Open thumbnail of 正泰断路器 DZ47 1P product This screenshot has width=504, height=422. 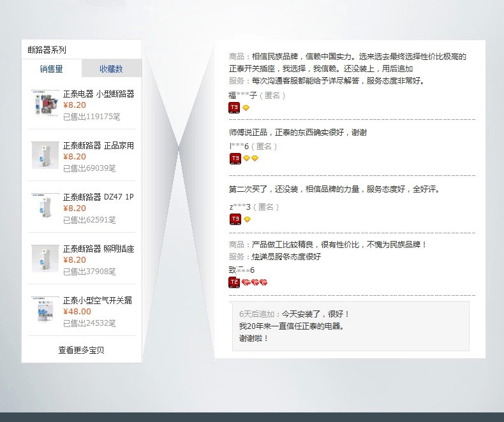45,207
